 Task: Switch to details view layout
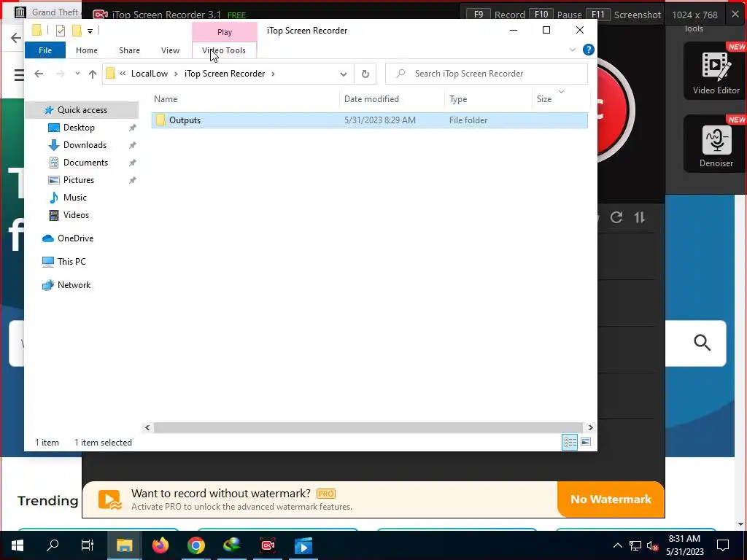[x=569, y=442]
